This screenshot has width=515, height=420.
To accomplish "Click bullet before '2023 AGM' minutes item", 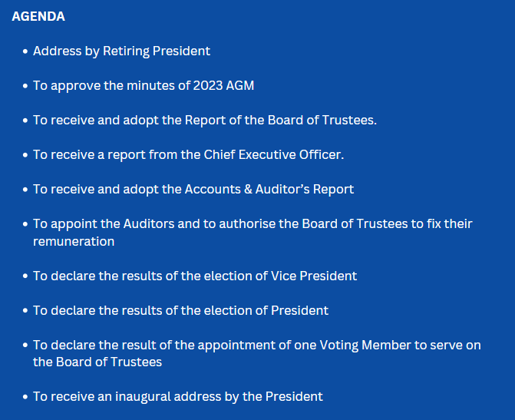I will pos(25,86).
